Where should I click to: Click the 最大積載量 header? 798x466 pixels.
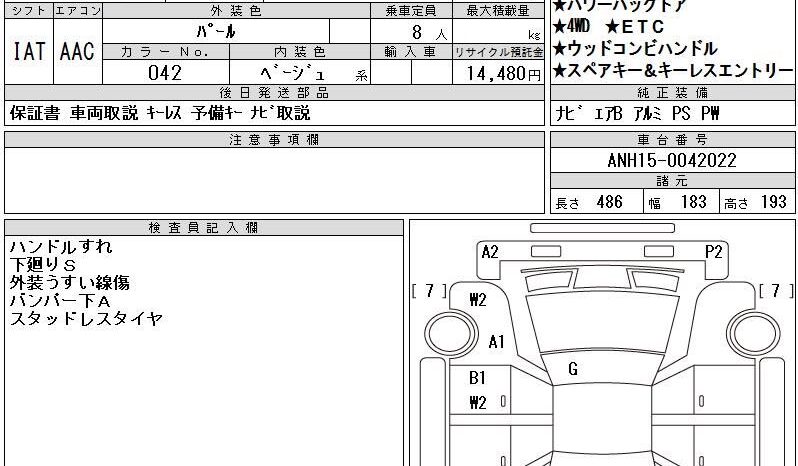pos(498,11)
